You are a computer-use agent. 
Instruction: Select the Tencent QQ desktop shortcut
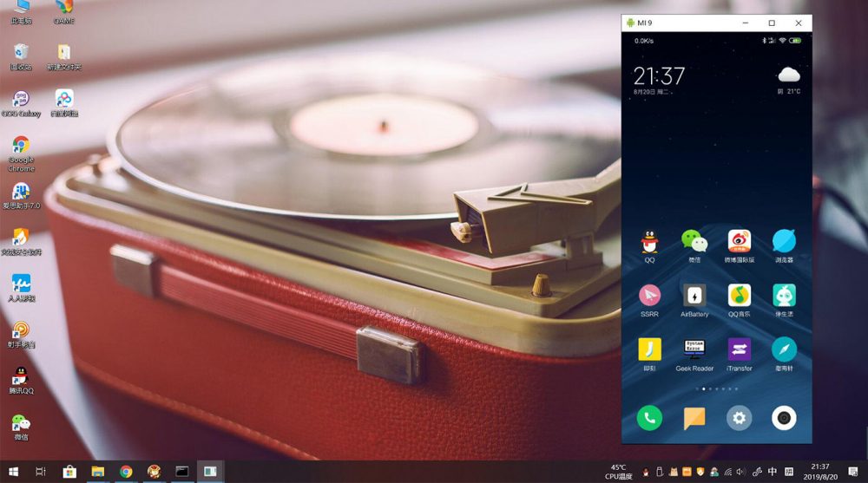(x=21, y=380)
